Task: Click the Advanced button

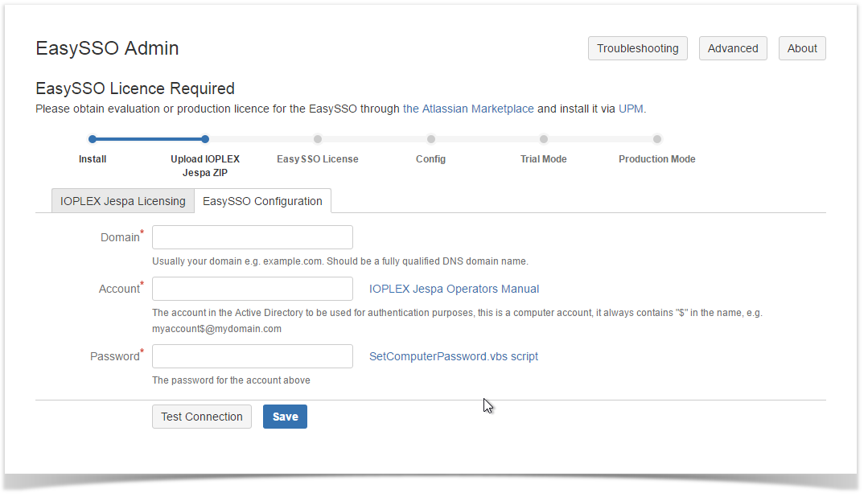Action: tap(732, 49)
